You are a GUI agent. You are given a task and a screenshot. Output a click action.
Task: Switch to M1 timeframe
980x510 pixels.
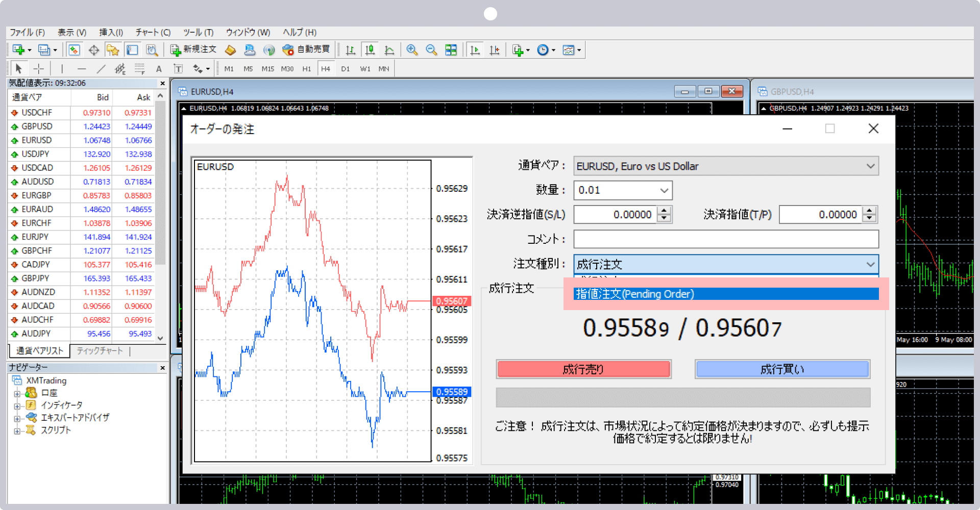(229, 68)
